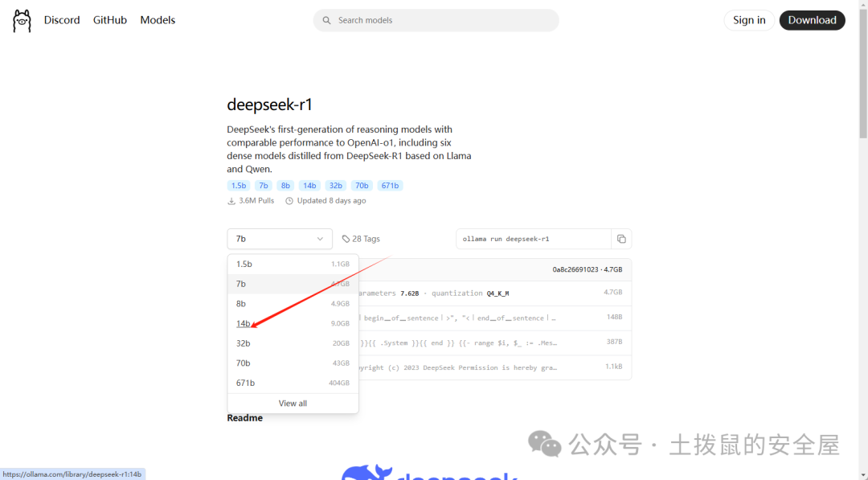Click the Download button
This screenshot has height=480, width=868.
(x=812, y=20)
